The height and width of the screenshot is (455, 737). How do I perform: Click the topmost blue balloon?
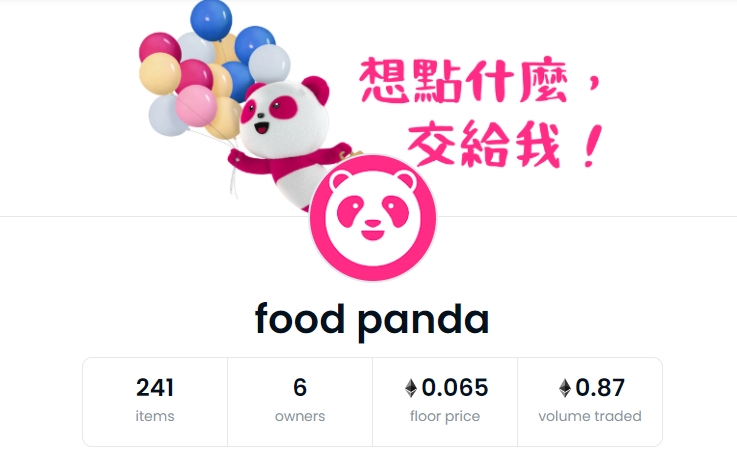coord(211,20)
